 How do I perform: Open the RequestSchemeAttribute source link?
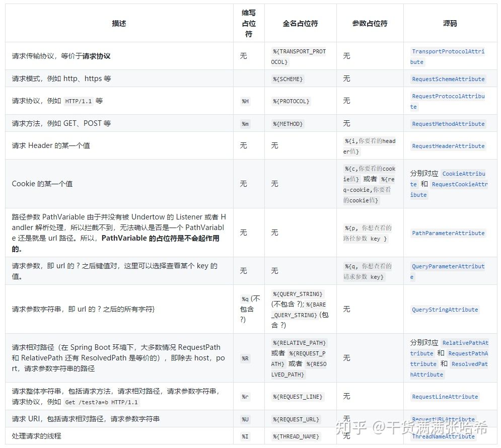point(448,79)
